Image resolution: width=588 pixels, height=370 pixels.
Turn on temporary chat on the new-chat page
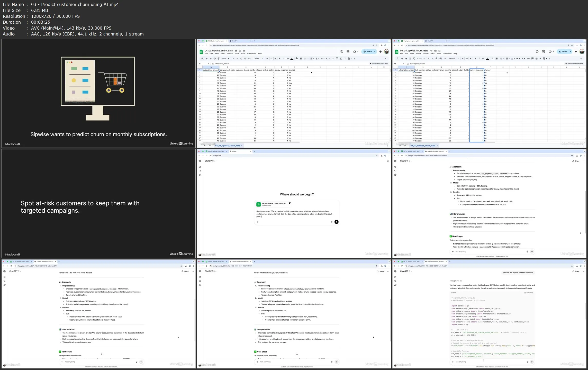point(388,161)
